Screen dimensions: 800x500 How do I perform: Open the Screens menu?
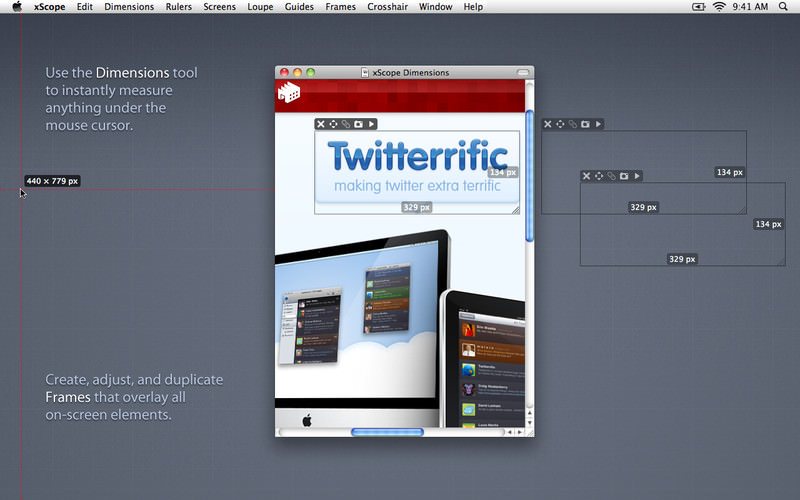pos(219,7)
